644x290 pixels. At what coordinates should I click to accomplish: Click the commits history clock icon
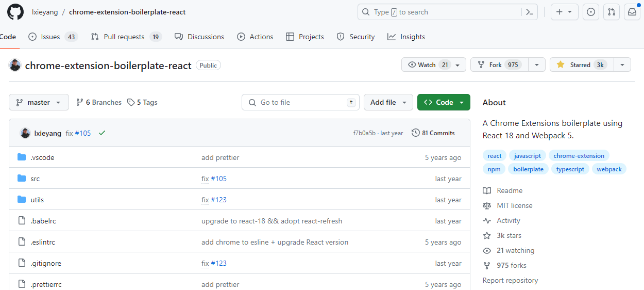click(x=416, y=133)
